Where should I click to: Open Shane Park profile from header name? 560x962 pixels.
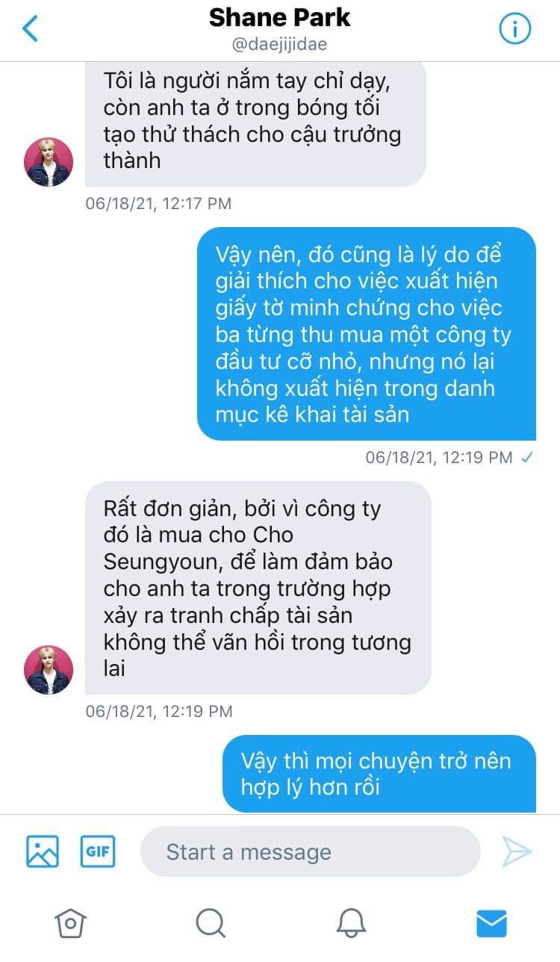tap(280, 17)
